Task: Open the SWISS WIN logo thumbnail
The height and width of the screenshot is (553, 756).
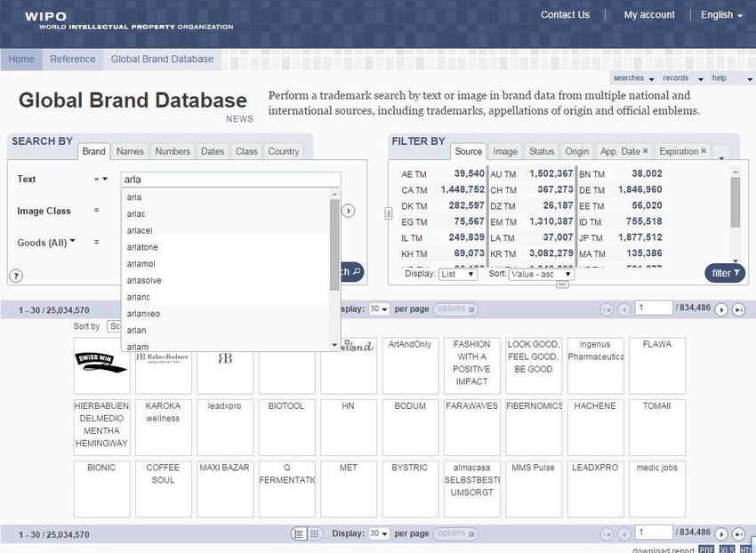Action: pos(101,366)
